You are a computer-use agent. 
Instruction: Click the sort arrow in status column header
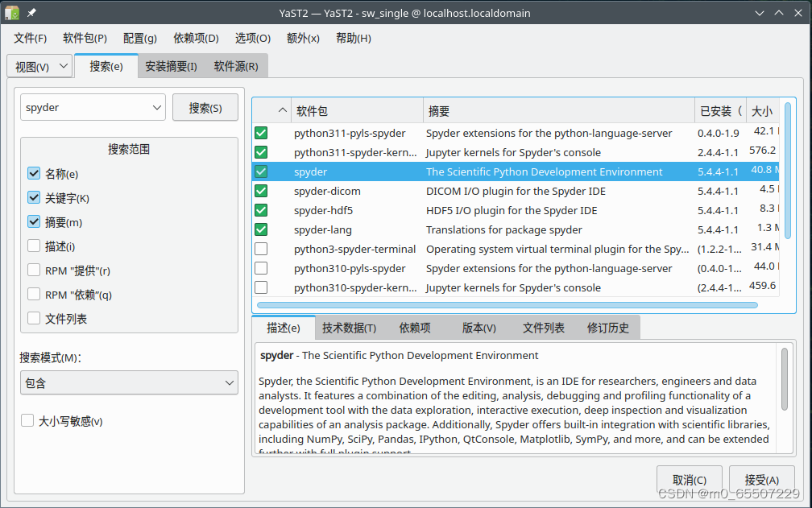[x=282, y=110]
